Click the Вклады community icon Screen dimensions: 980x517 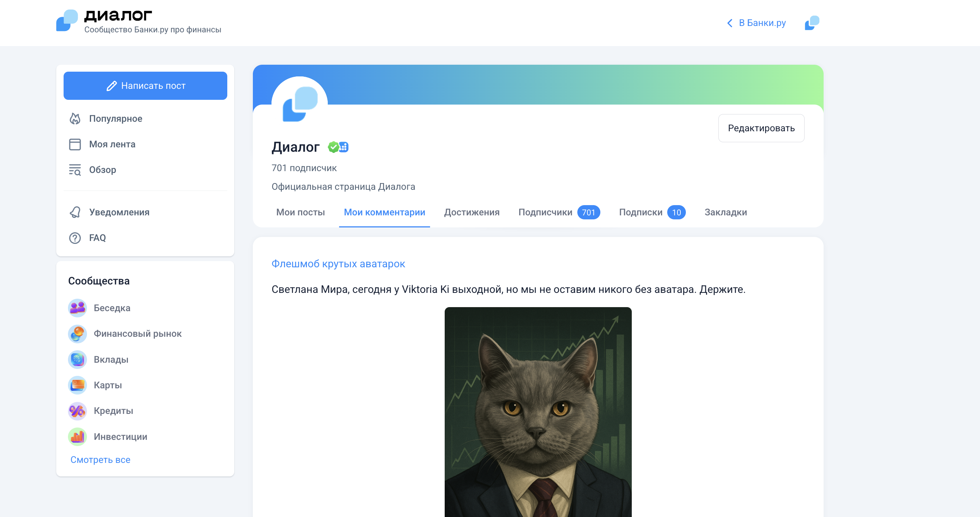(77, 360)
